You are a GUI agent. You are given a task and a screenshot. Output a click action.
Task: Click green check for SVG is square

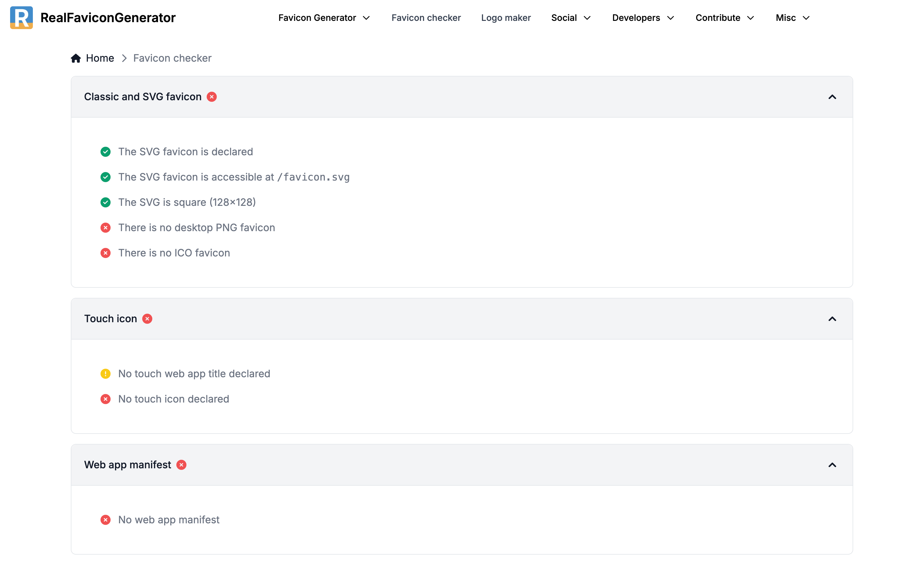[x=105, y=202]
